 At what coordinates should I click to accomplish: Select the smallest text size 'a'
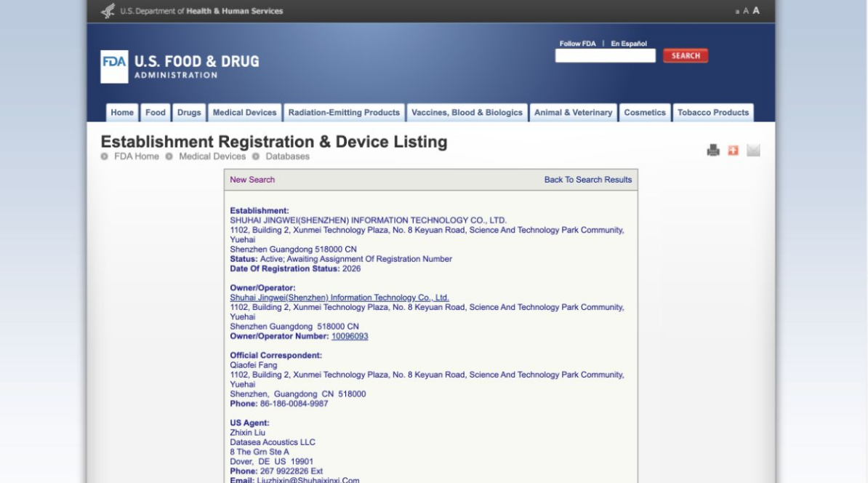click(737, 12)
